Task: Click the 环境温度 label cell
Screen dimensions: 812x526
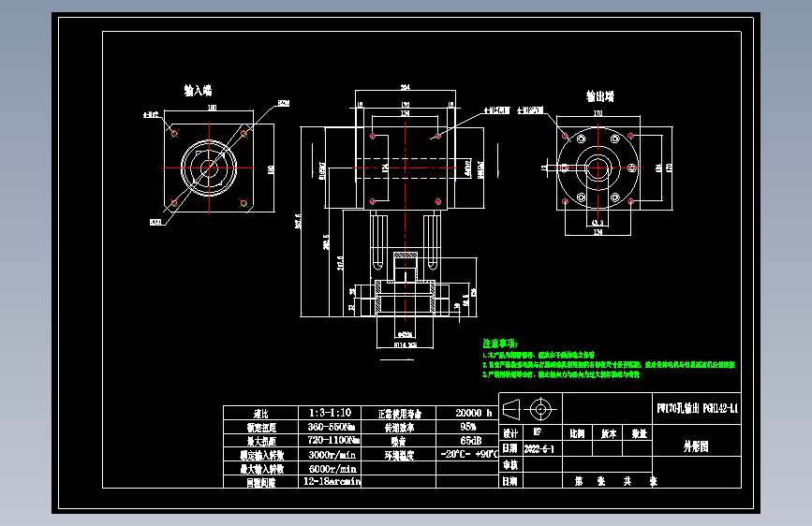Action: [x=399, y=455]
